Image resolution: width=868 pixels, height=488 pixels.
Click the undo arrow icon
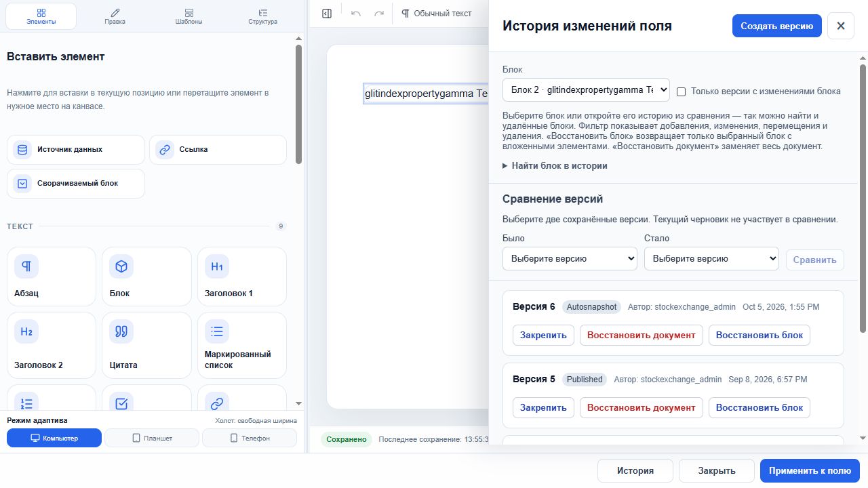[x=356, y=14]
